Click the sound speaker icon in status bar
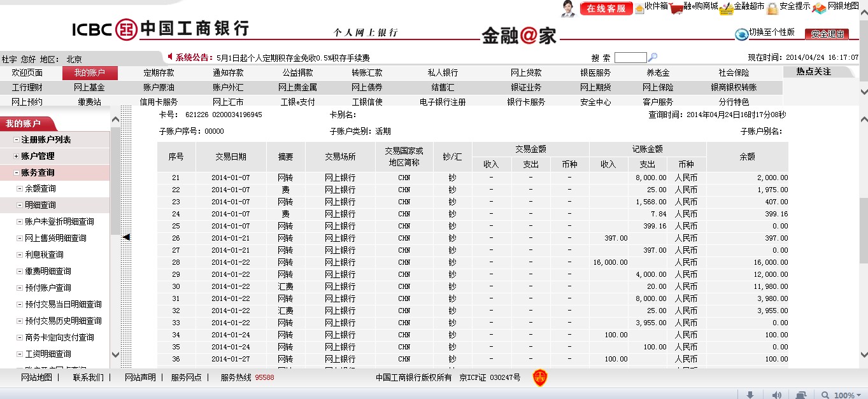This screenshot has width=868, height=399. tap(776, 395)
